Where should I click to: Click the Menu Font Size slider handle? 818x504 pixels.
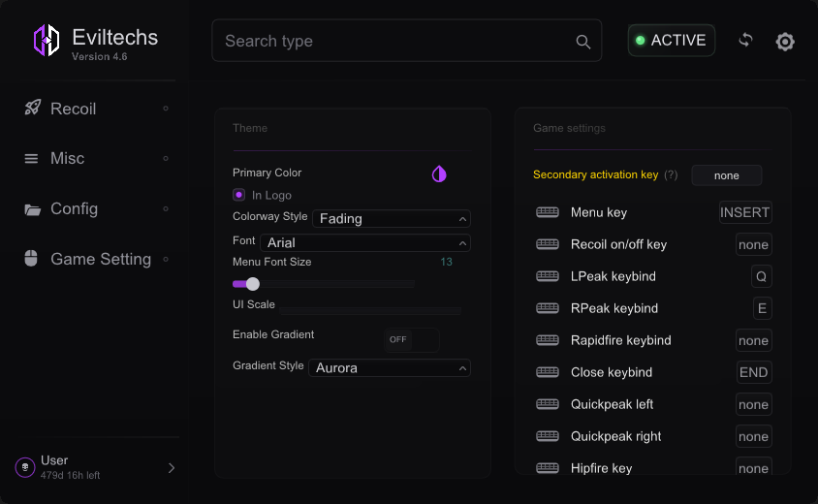(x=253, y=284)
